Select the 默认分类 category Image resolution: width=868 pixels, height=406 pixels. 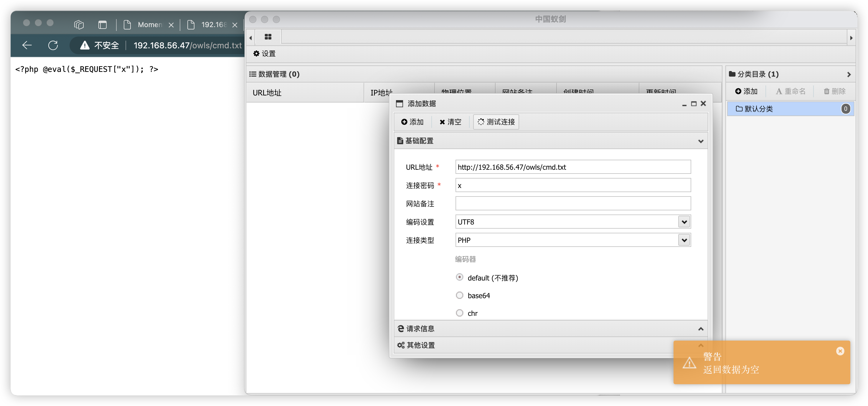click(790, 109)
